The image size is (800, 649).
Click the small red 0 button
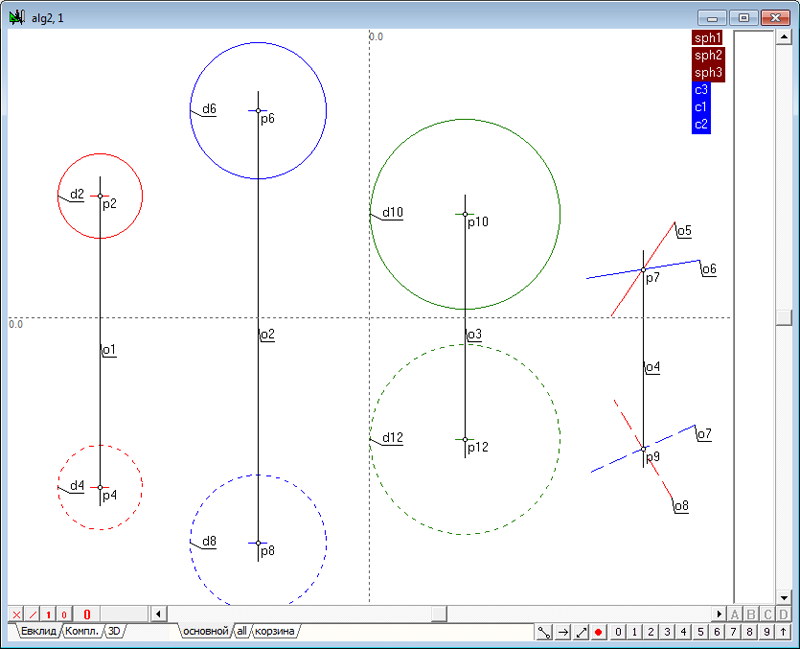coord(64,614)
